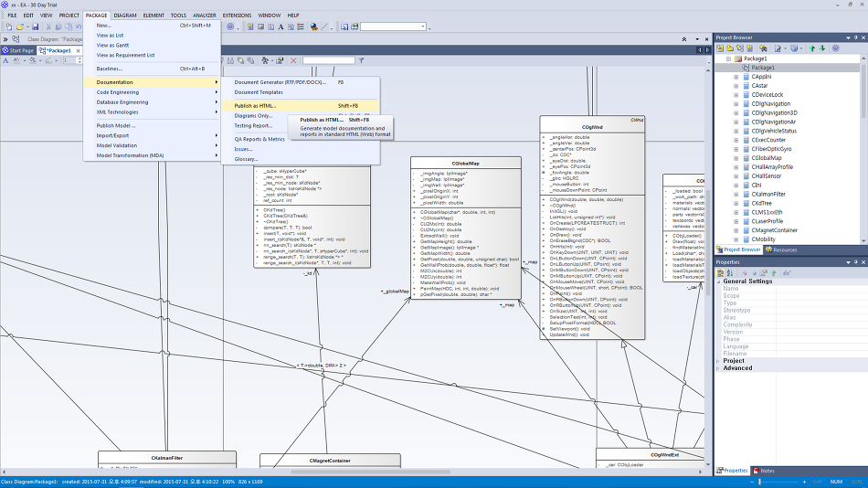Expand the CKdTree tree node
This screenshot has height=488, width=868.
coord(736,203)
